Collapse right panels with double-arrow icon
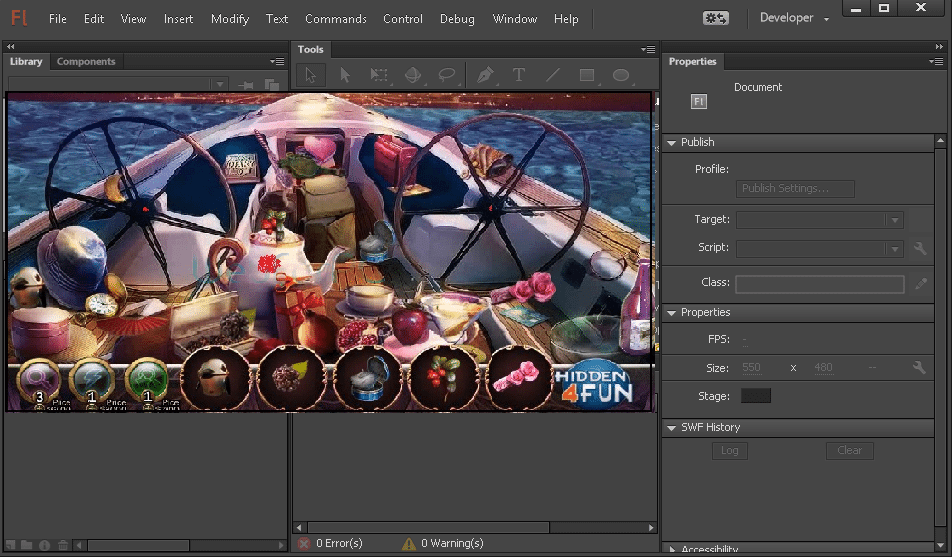The height and width of the screenshot is (557, 952). [940, 46]
